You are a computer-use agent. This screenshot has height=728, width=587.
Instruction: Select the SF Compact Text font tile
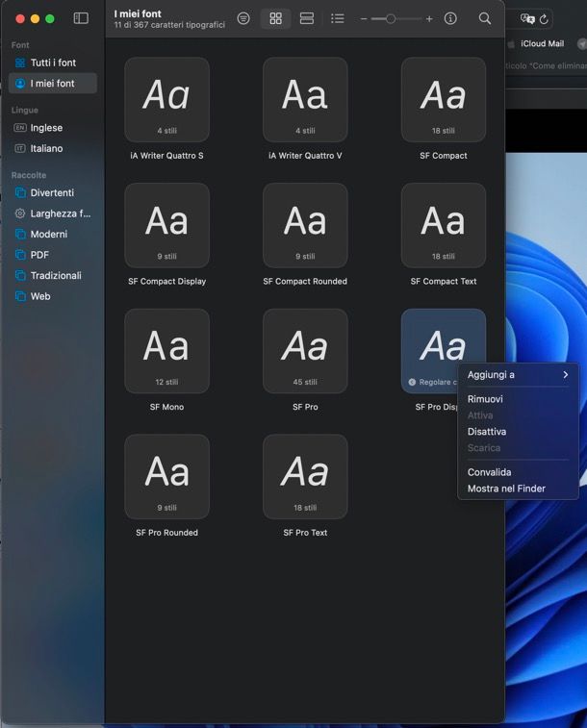(x=444, y=225)
